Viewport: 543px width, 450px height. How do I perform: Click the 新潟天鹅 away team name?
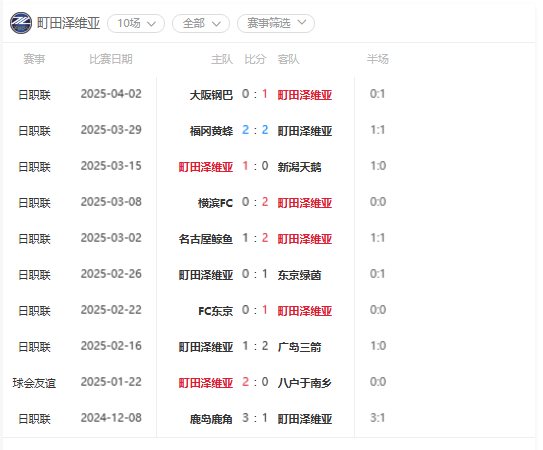tap(299, 167)
